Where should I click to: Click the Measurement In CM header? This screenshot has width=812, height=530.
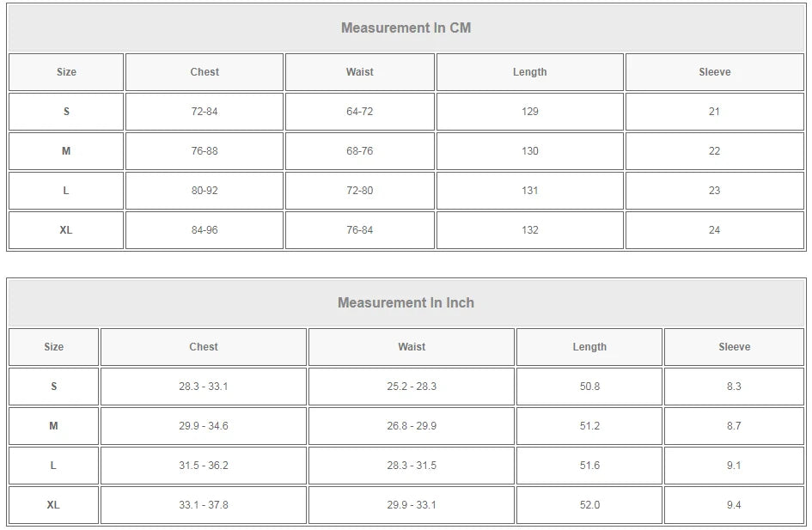(406, 28)
